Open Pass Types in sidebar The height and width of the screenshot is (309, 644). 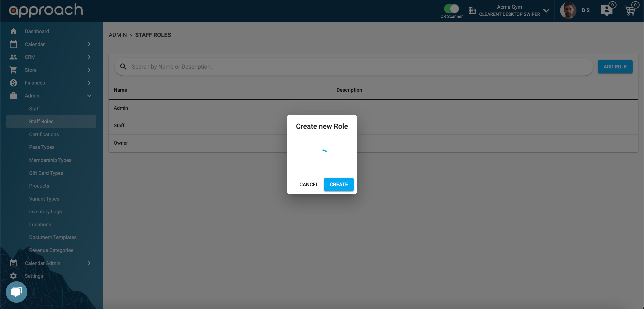click(42, 147)
